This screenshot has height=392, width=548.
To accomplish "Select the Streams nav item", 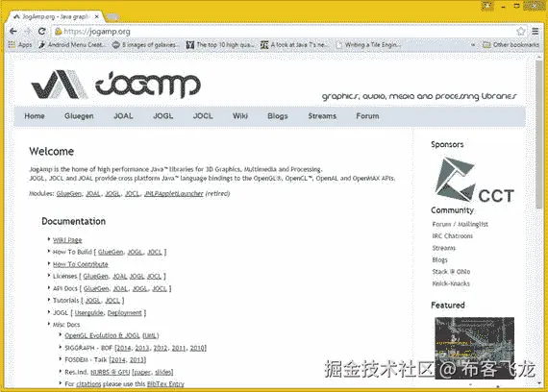I will [322, 116].
